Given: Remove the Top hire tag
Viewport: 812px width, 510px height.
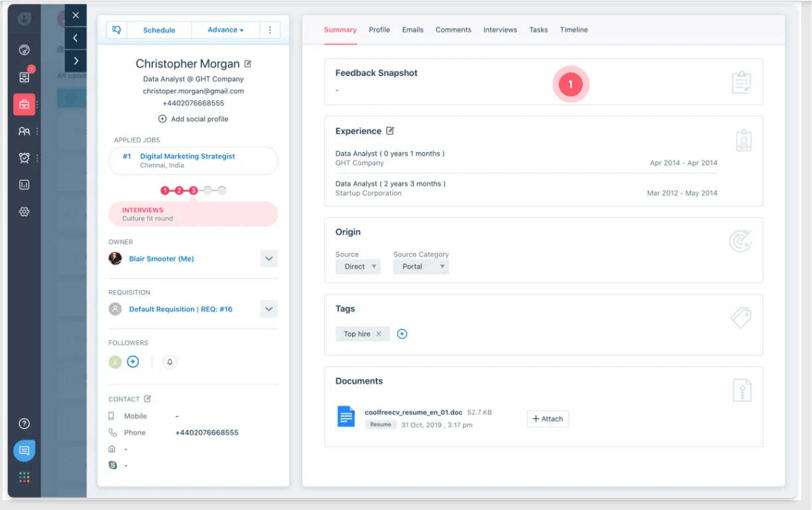Looking at the screenshot, I should point(379,334).
